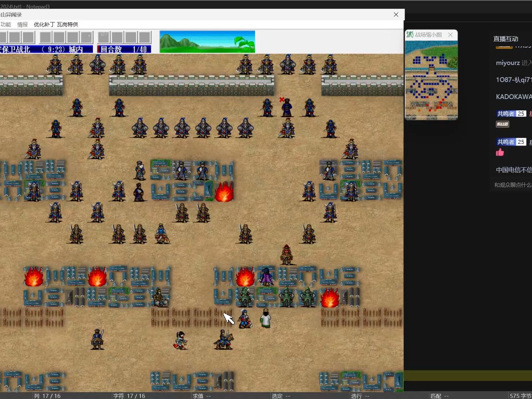This screenshot has height=399, width=532.
Task: Click the 战场缩小图 window icon
Action: click(410, 34)
